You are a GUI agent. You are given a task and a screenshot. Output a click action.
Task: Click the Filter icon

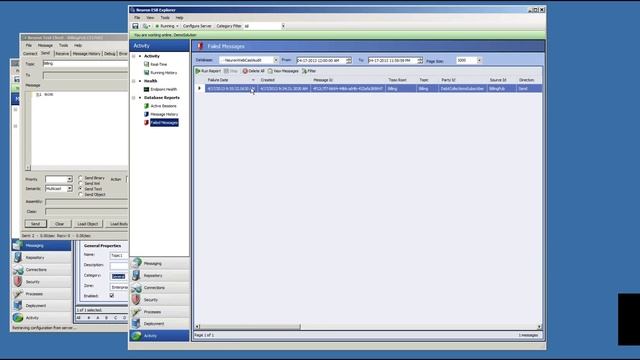(304, 71)
